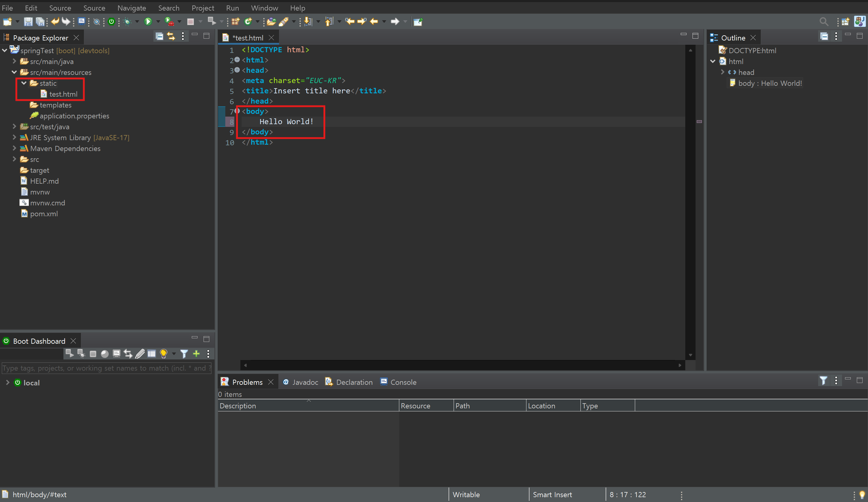Click the green Run button in the toolbar
This screenshot has height=502, width=868.
coord(148,22)
